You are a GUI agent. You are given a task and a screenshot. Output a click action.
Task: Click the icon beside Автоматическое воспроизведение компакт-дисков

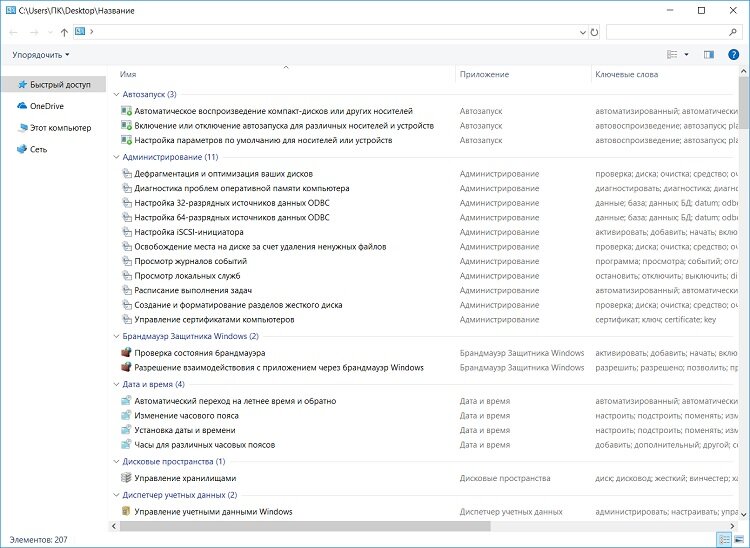click(126, 111)
